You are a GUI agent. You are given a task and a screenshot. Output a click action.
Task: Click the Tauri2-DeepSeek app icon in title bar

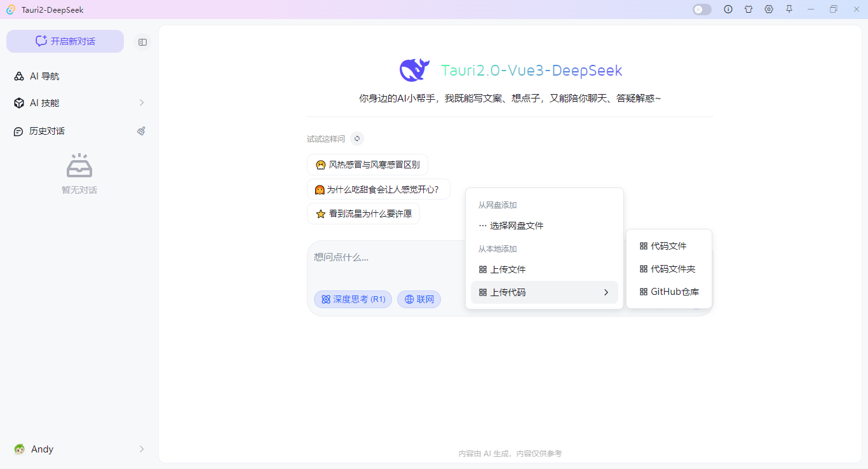click(11, 10)
